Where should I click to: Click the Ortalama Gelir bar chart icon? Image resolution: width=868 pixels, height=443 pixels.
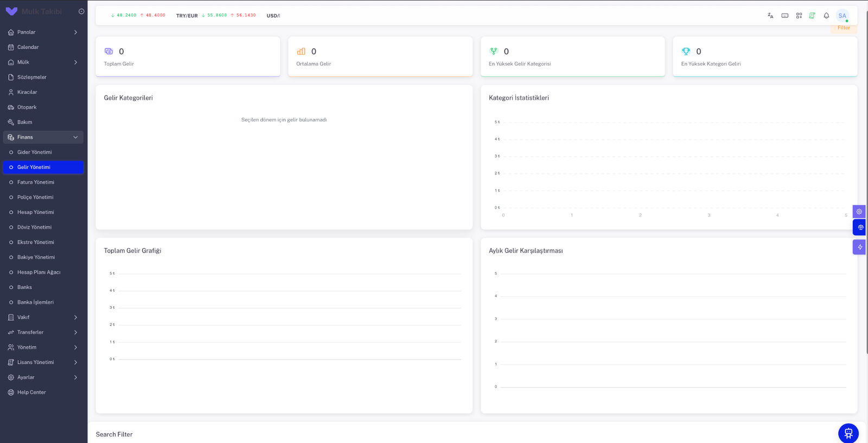(301, 51)
